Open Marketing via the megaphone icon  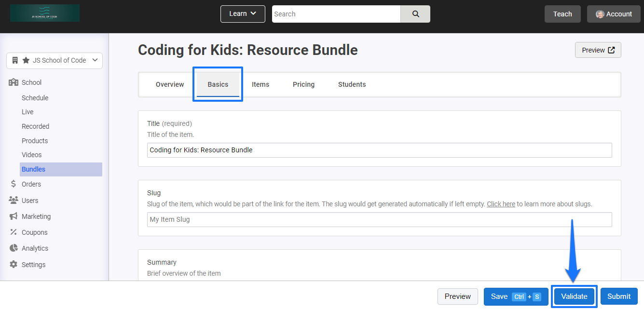pyautogui.click(x=14, y=216)
